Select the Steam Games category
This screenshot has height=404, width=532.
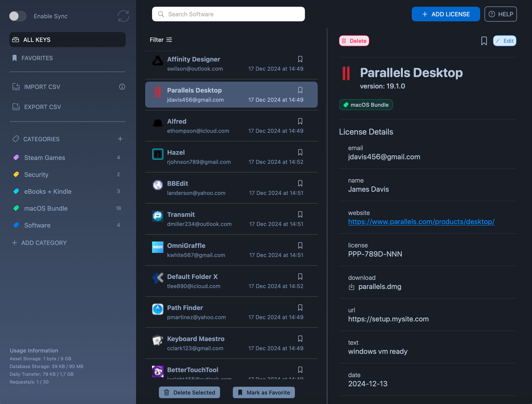[44, 158]
